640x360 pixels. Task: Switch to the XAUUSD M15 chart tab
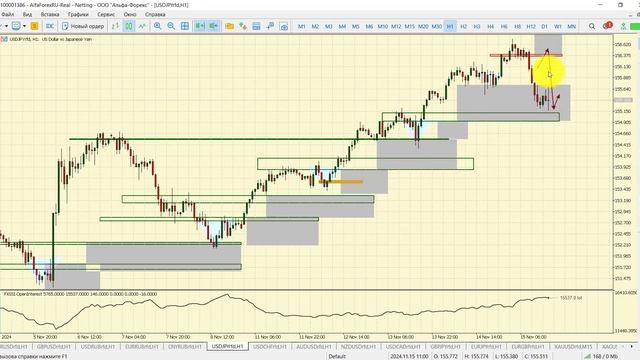(573, 347)
